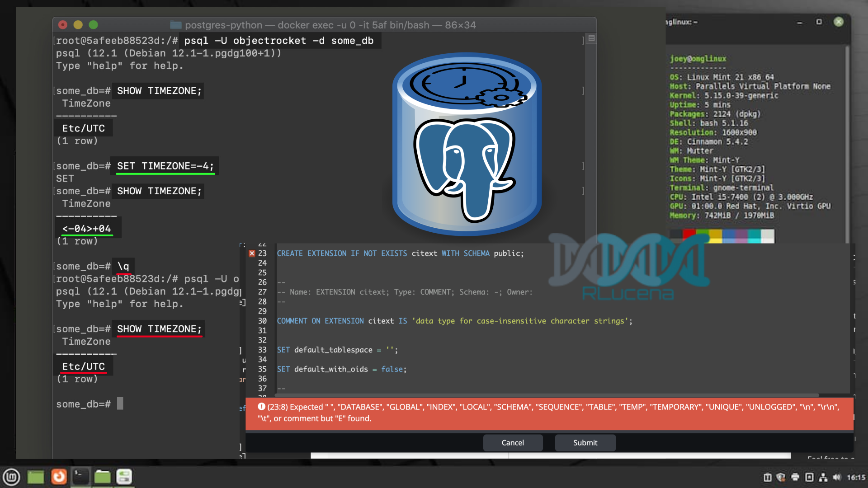Open the 16:15 clock calendar
Viewport: 868px width, 488px height.
(x=856, y=478)
